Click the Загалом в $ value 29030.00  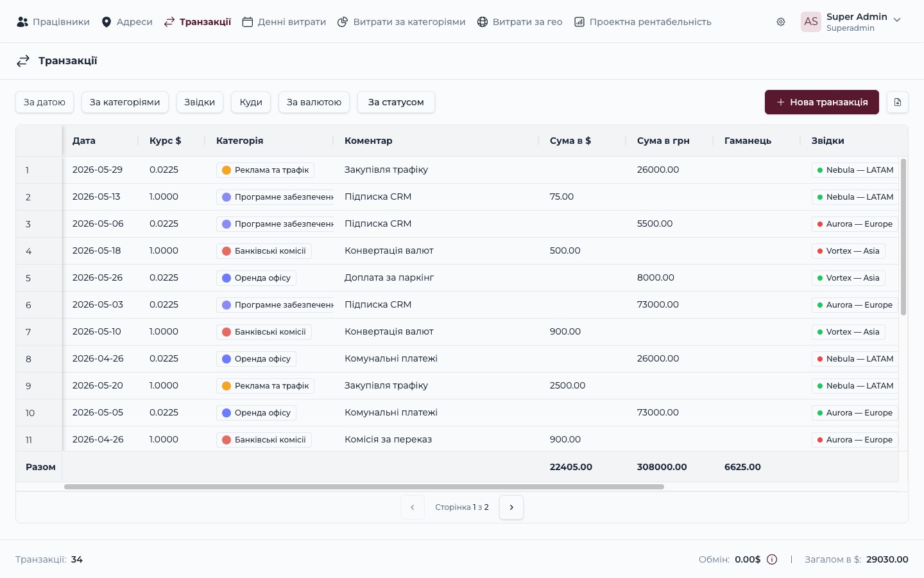pos(887,559)
